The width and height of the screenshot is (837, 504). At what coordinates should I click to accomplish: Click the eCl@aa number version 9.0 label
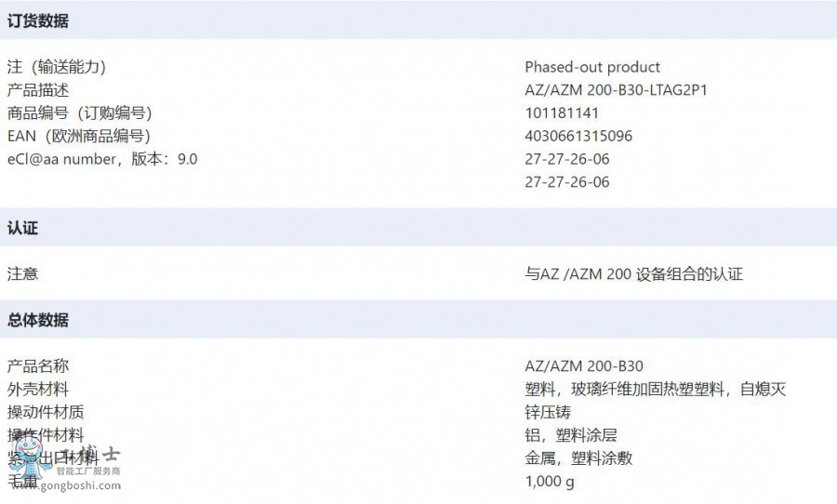click(x=102, y=159)
